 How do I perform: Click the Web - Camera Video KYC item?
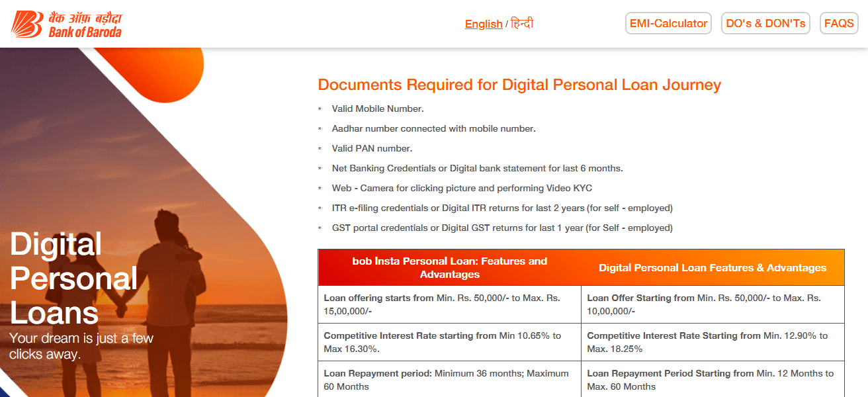pos(462,188)
